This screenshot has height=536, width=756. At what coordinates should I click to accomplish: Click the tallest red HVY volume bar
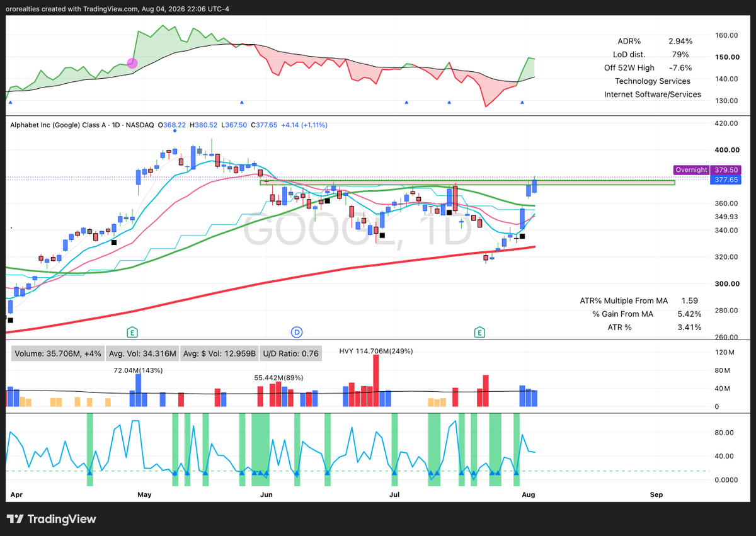click(x=376, y=380)
